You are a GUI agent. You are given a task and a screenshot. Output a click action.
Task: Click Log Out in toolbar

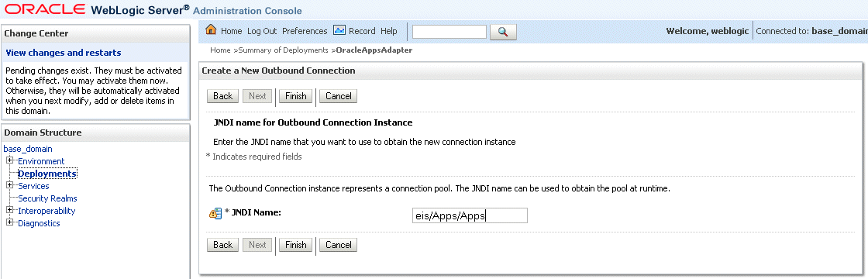[262, 31]
